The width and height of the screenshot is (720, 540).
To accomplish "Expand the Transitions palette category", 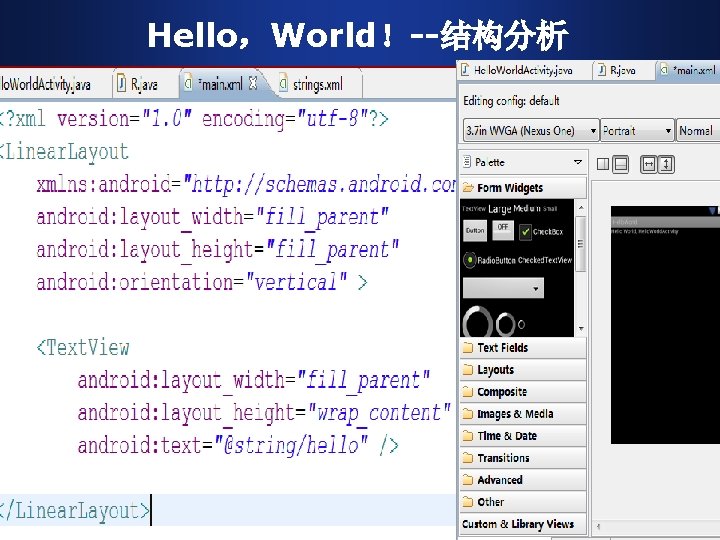I will [523, 458].
